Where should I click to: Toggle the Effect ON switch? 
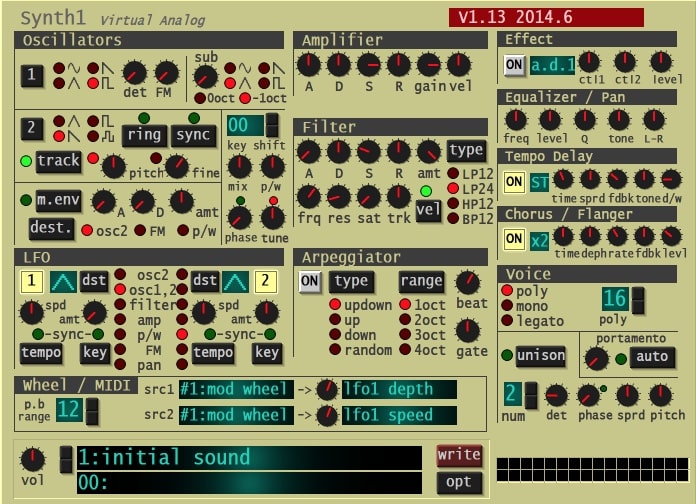click(x=514, y=65)
